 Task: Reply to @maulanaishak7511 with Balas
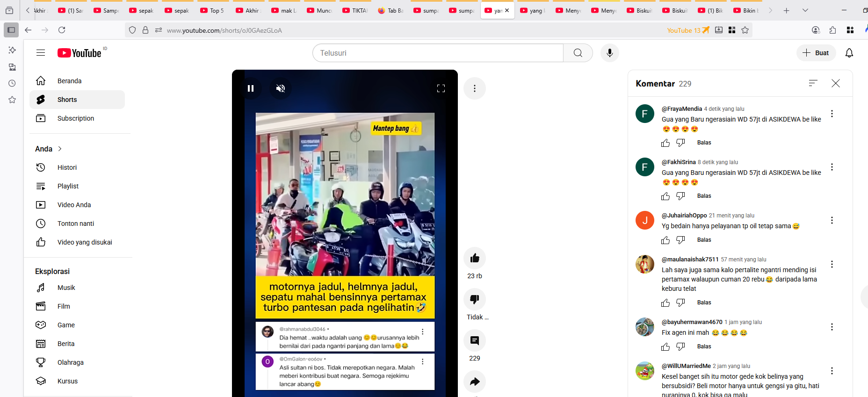pyautogui.click(x=704, y=303)
